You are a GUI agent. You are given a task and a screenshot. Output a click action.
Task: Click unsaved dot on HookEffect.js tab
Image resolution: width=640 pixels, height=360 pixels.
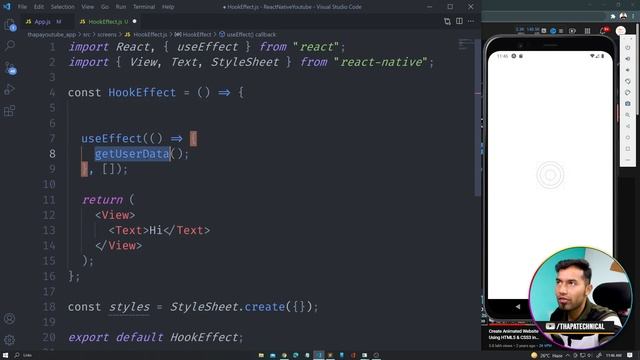[134, 21]
